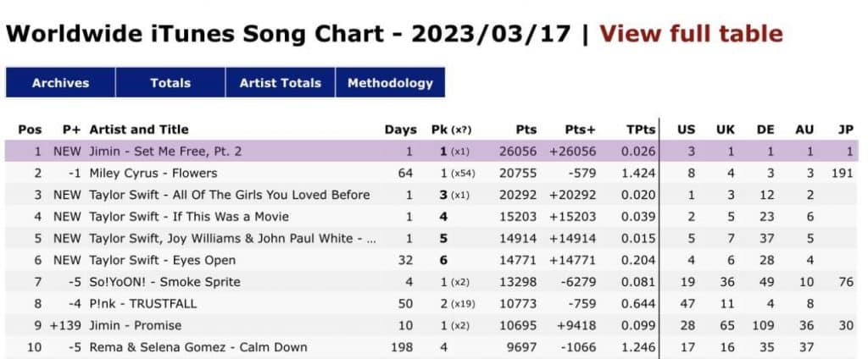Go to Artist Totals tab

[x=280, y=83]
